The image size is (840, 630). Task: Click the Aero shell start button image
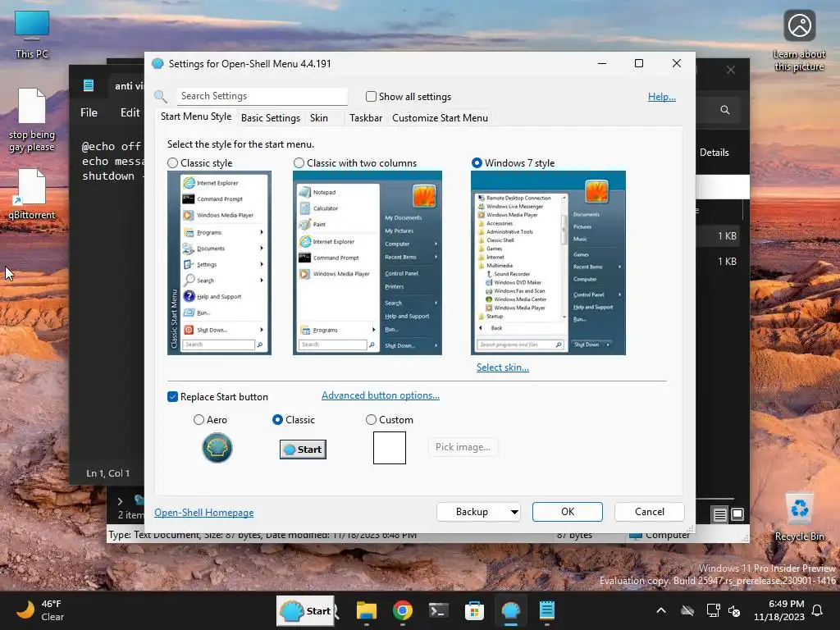click(x=217, y=448)
